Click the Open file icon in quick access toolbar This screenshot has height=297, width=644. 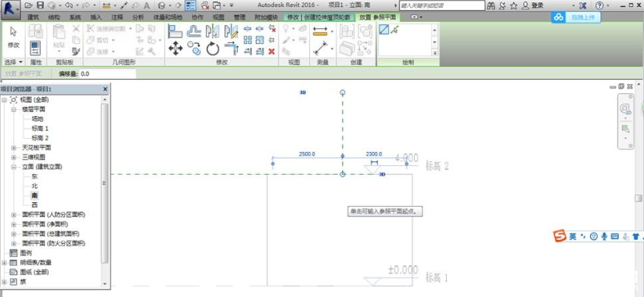28,5
